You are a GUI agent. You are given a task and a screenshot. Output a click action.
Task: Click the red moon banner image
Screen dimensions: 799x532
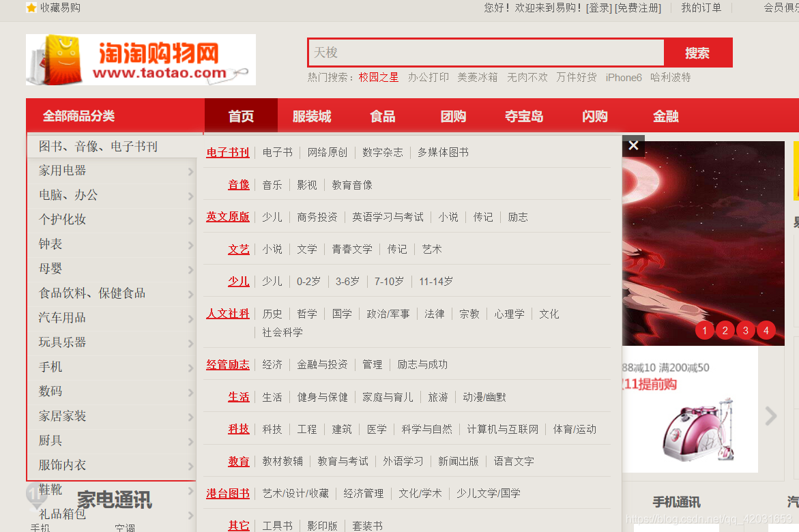click(x=703, y=243)
